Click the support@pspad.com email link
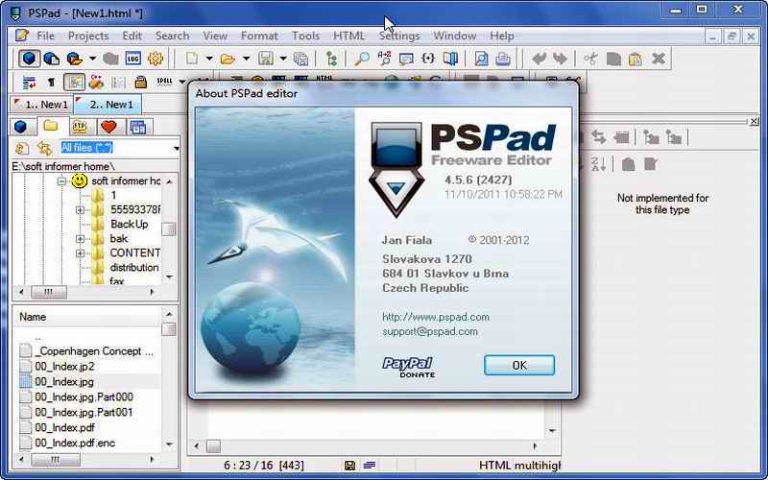 (x=430, y=332)
